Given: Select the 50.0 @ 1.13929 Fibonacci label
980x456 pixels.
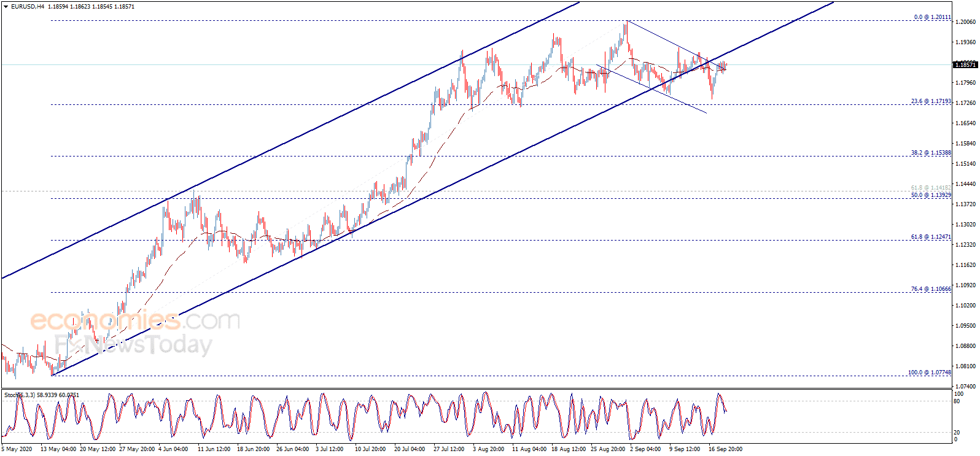Looking at the screenshot, I should click(x=931, y=195).
